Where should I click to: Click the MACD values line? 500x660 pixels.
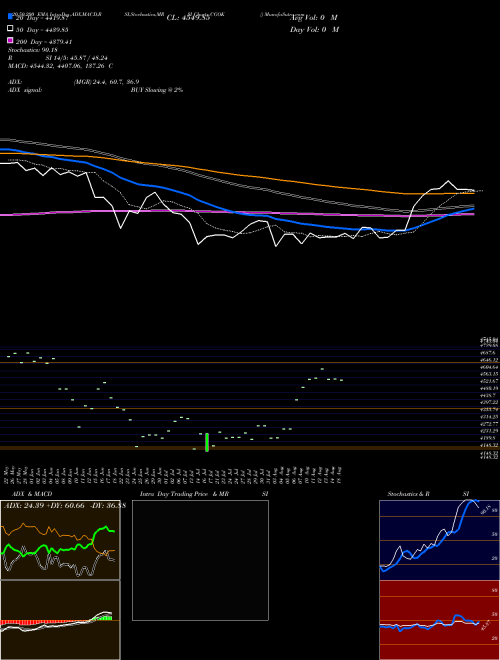(60, 66)
